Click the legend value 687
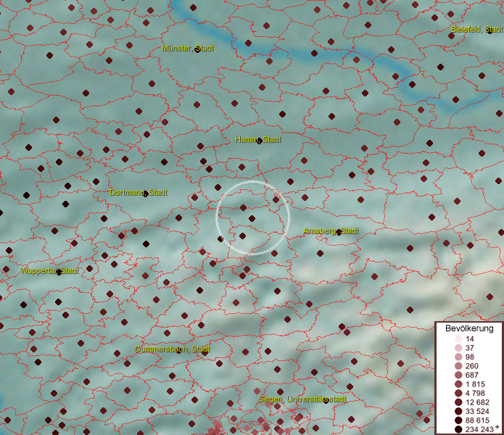504x435 pixels. pos(472,375)
